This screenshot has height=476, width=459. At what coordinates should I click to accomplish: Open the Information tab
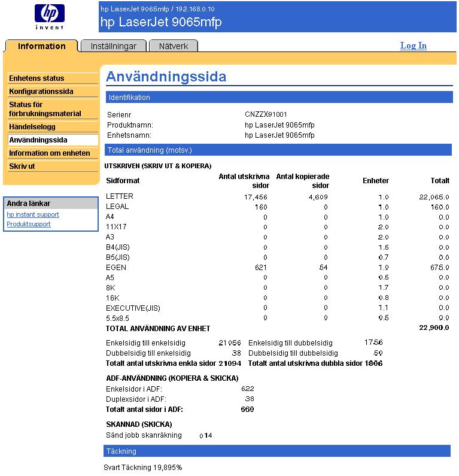41,46
